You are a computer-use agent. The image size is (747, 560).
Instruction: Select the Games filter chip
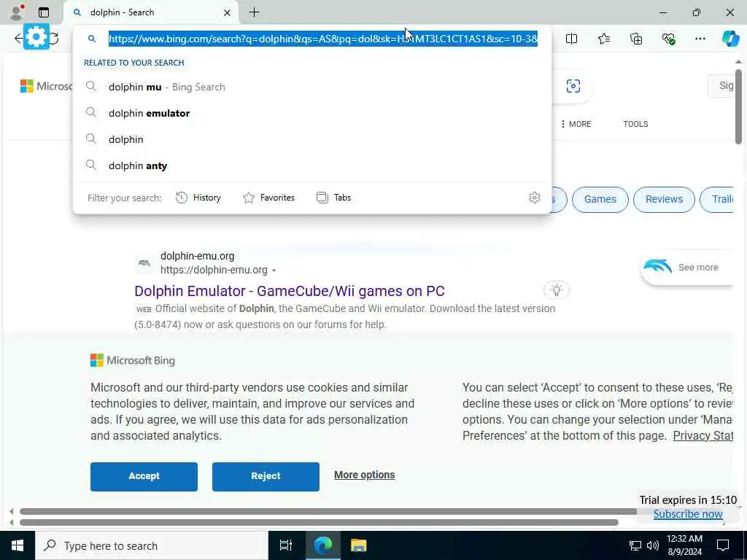(x=600, y=199)
